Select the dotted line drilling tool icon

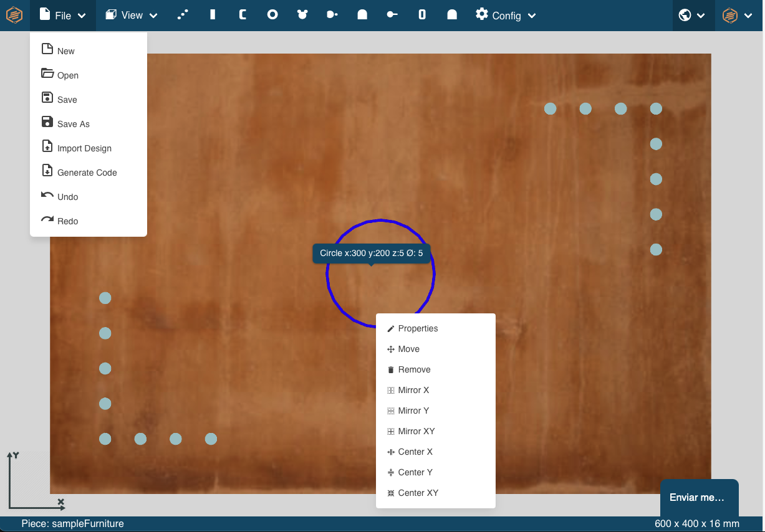coord(183,15)
